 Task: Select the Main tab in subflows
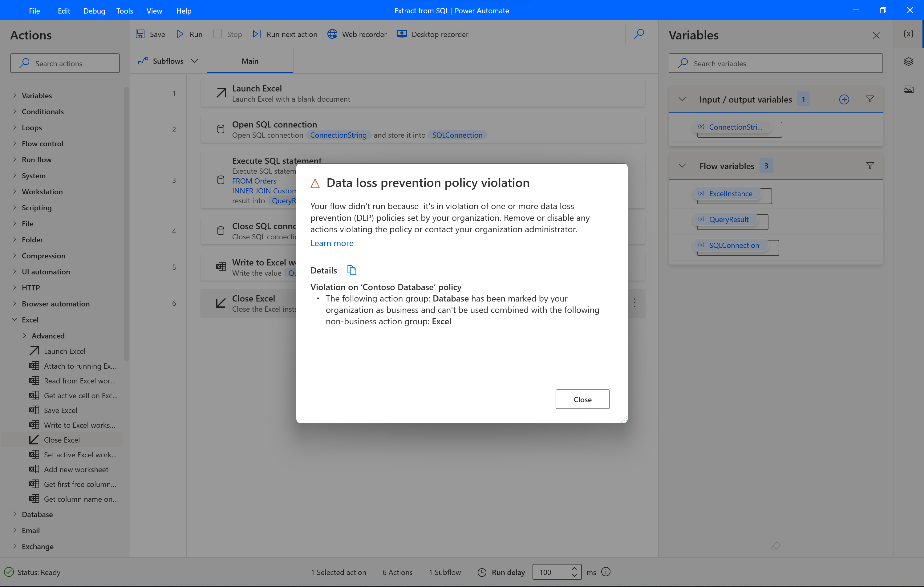tap(250, 61)
